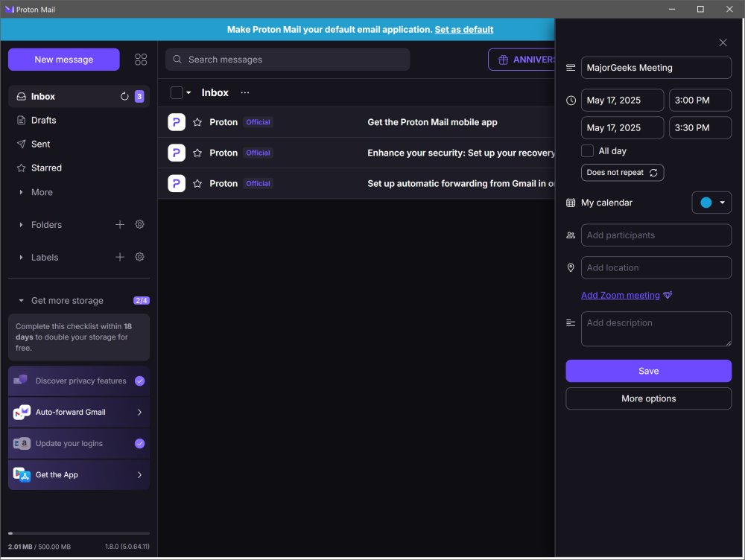Click the search magnifier icon
Screen dimensions: 745x560
pos(177,60)
